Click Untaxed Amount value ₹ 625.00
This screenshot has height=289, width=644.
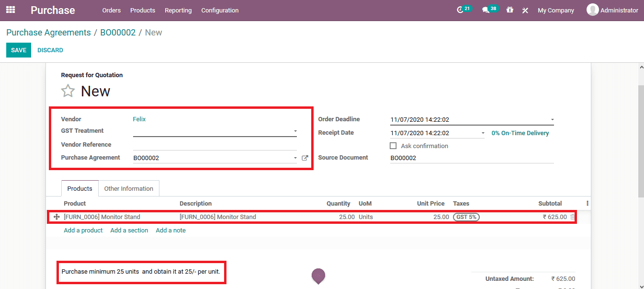(x=563, y=279)
